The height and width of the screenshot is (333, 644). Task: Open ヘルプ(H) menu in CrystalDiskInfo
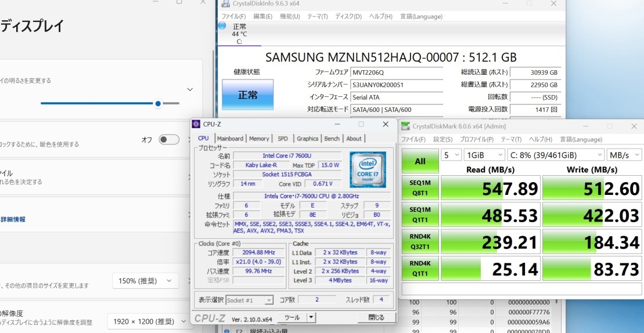coord(380,16)
